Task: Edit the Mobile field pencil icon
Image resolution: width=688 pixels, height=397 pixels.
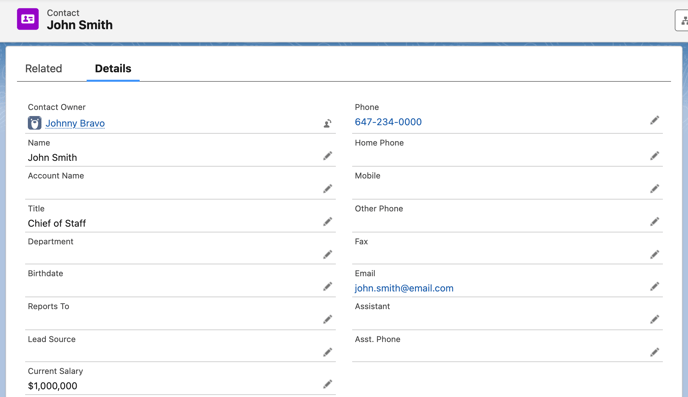Action: (654, 189)
